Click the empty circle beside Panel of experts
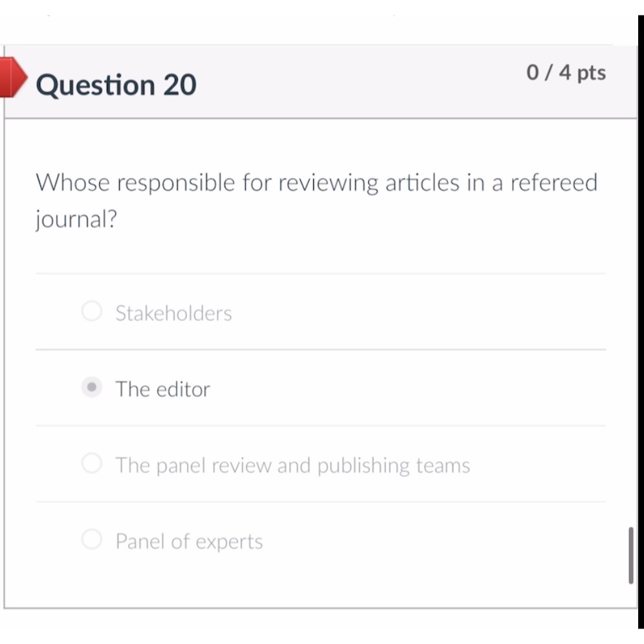 pos(92,539)
